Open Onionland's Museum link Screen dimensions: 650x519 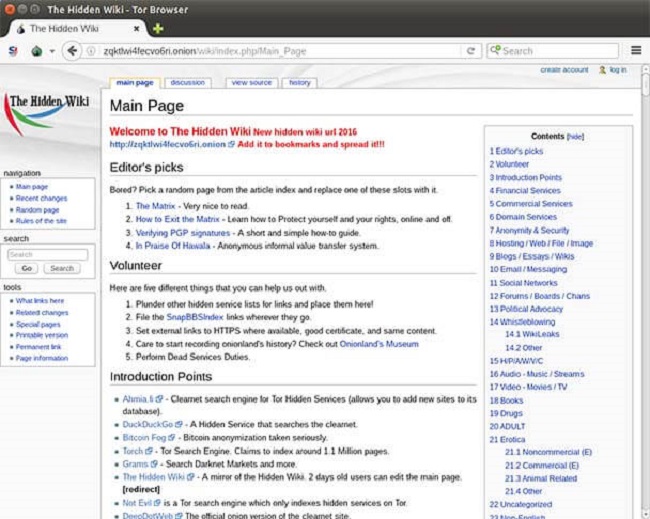coord(379,344)
